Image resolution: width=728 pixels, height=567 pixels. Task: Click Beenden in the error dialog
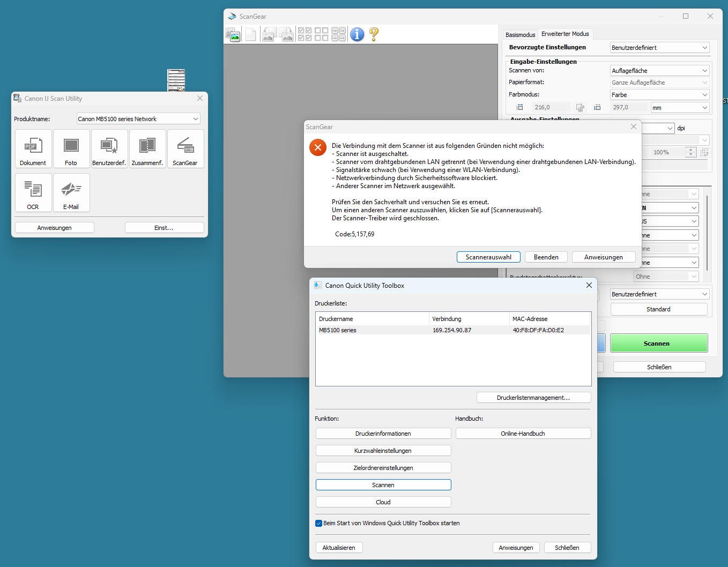546,257
